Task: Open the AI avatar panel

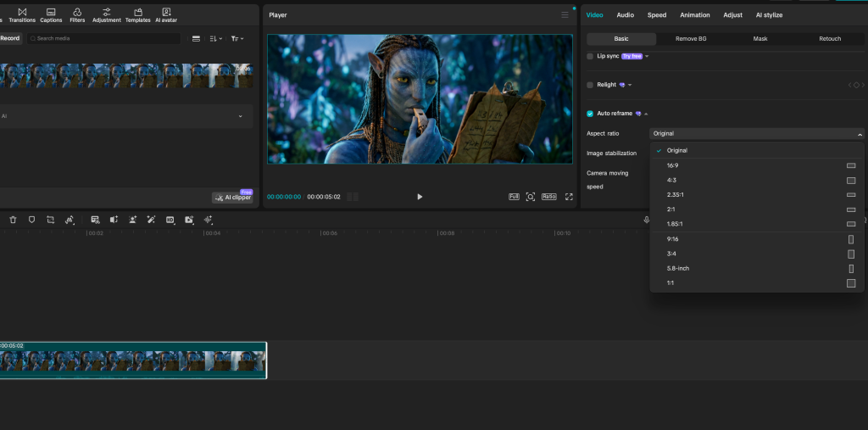Action: tap(166, 15)
